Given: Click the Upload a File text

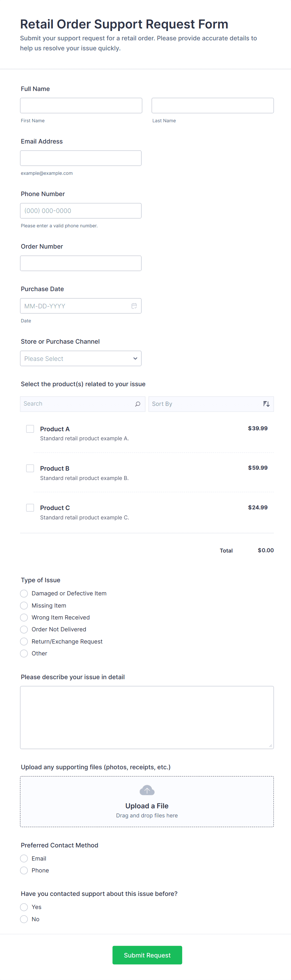Looking at the screenshot, I should (147, 806).
